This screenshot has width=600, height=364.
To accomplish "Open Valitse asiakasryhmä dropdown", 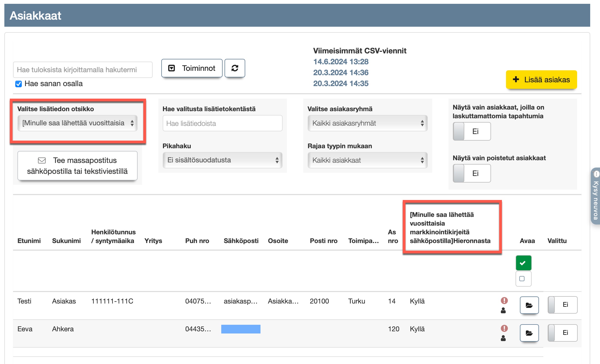I will pos(367,123).
